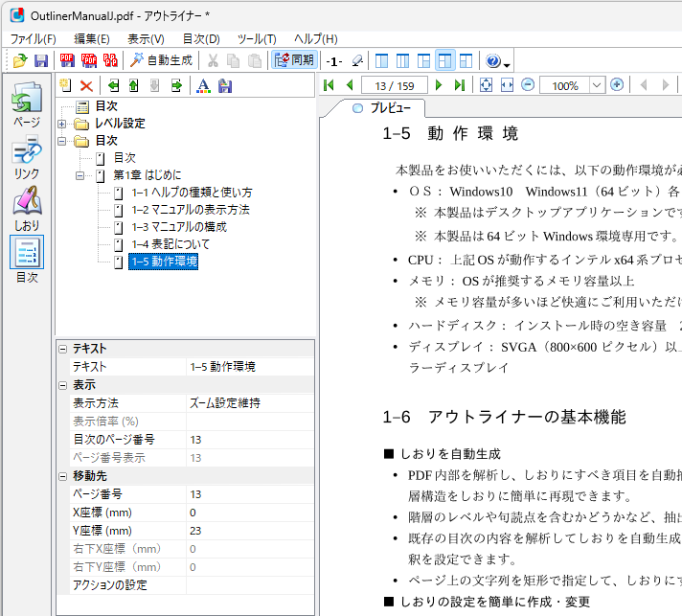
Task: Toggle the 同期 sync button
Action: click(295, 60)
